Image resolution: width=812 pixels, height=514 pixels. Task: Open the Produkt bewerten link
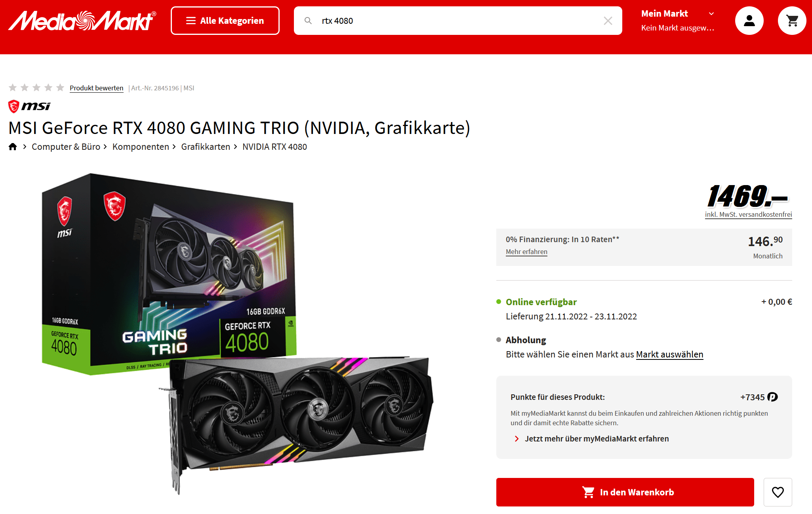pos(96,88)
